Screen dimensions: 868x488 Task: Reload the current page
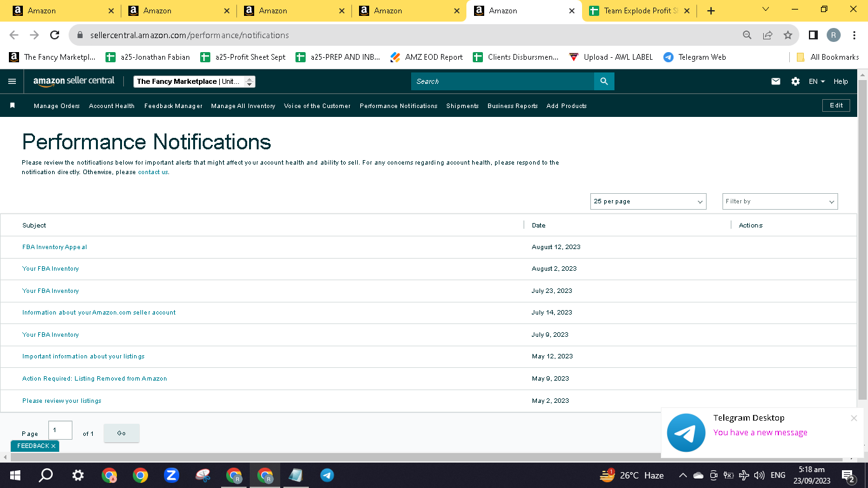coord(55,35)
